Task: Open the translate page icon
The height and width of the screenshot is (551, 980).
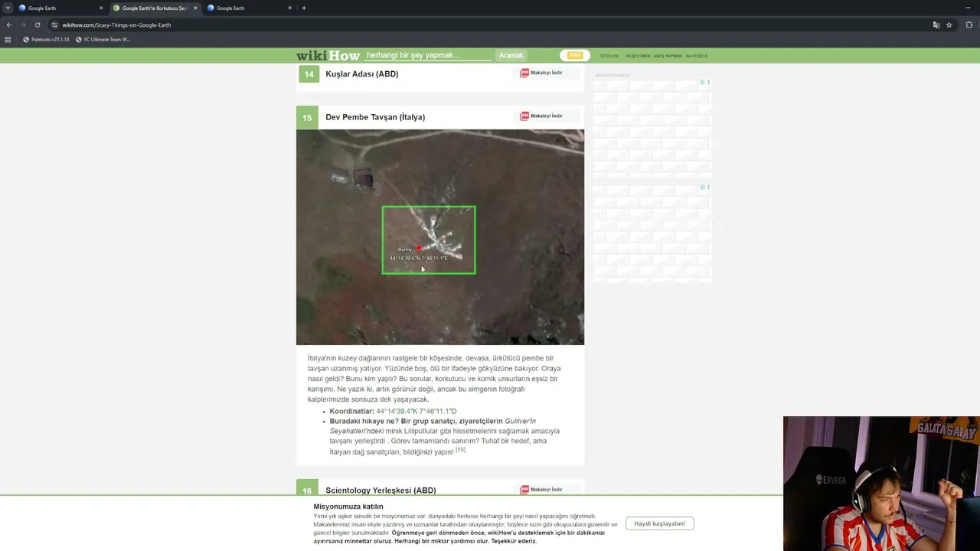Action: tap(936, 24)
